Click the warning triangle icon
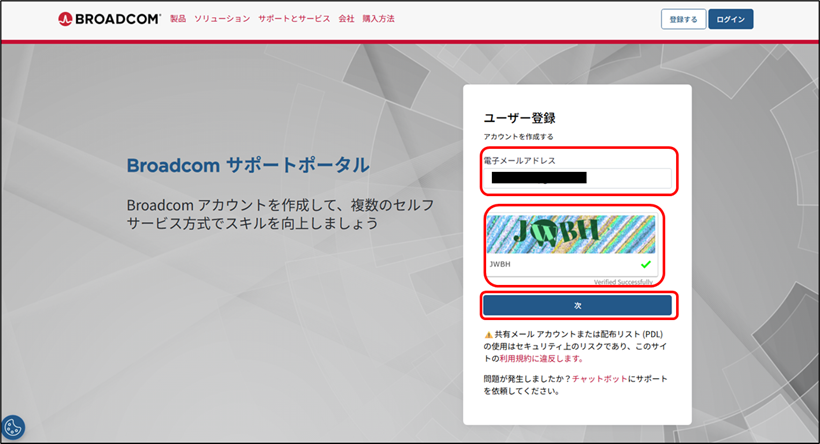This screenshot has height=444, width=820. 488,335
